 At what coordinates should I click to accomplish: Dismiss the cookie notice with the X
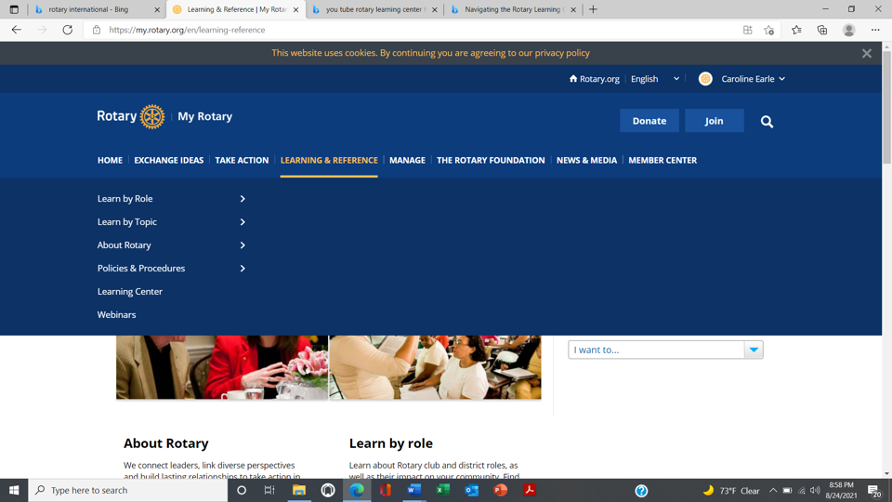pos(866,53)
